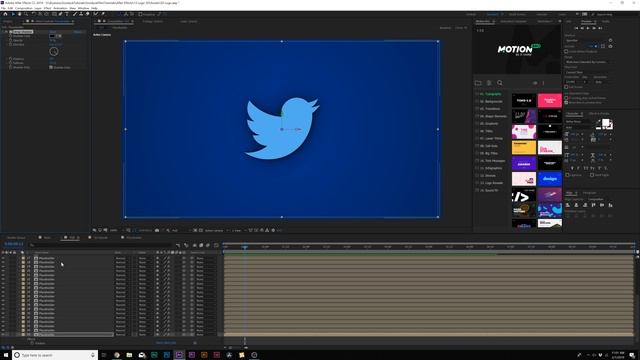Screen dimensions: 640x360
Task: Open the File menu
Action: 3,8
